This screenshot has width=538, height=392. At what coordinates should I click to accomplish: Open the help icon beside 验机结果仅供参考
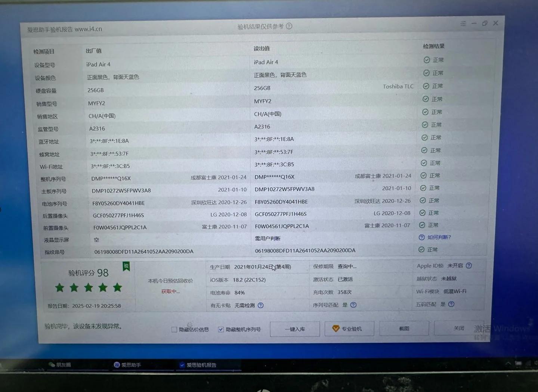coord(290,26)
